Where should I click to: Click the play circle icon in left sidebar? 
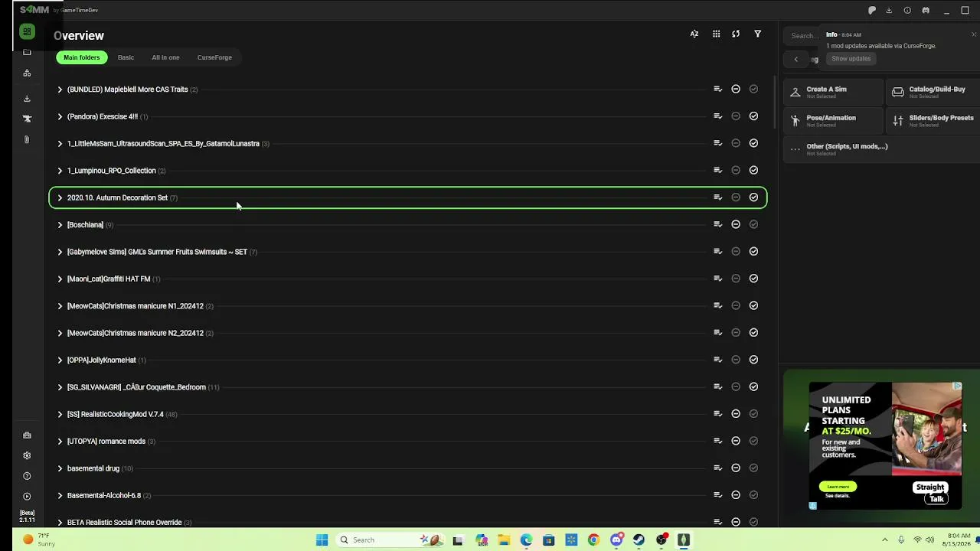pyautogui.click(x=27, y=496)
